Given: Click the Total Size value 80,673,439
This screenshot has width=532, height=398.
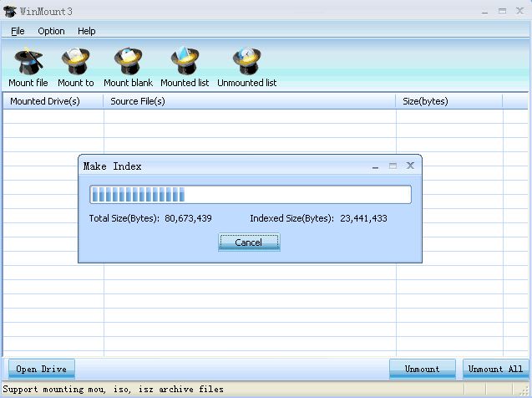Looking at the screenshot, I should [188, 218].
